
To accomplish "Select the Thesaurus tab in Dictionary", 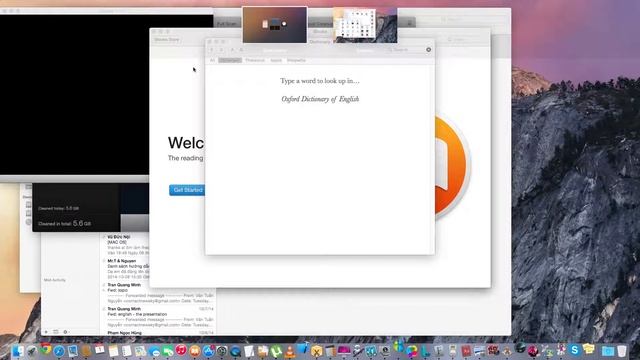I will point(255,60).
